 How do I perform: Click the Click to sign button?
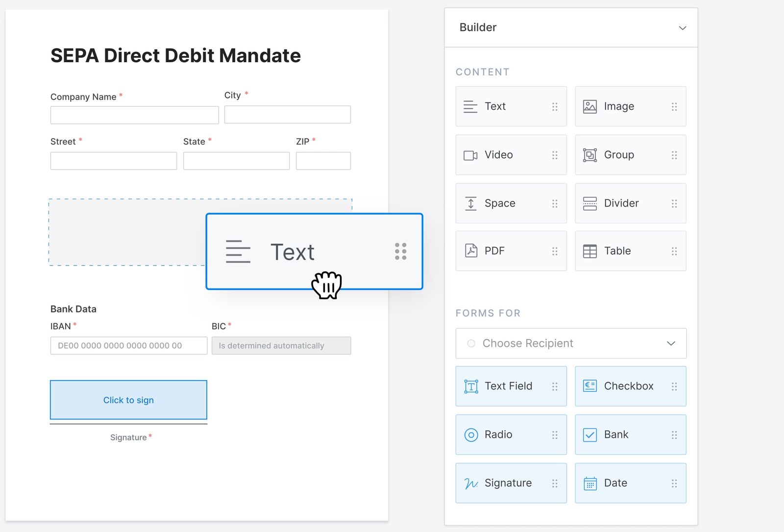click(128, 400)
